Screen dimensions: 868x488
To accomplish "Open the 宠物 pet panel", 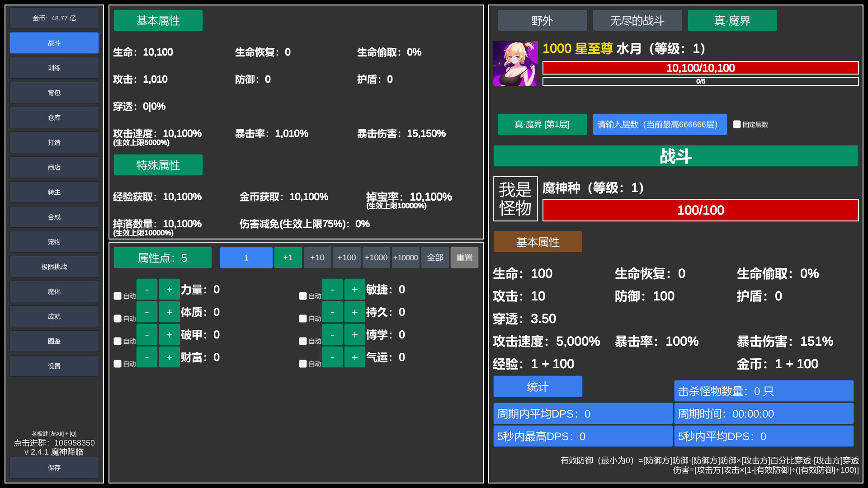I will point(54,241).
